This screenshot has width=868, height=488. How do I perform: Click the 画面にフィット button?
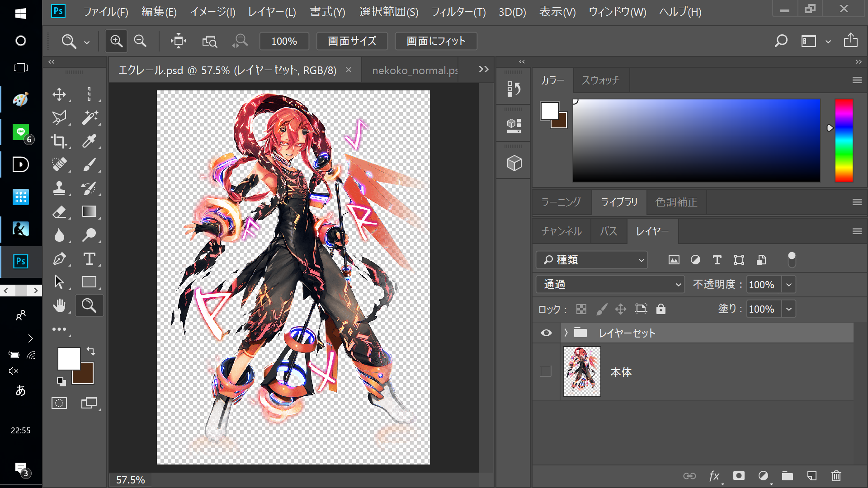(436, 41)
